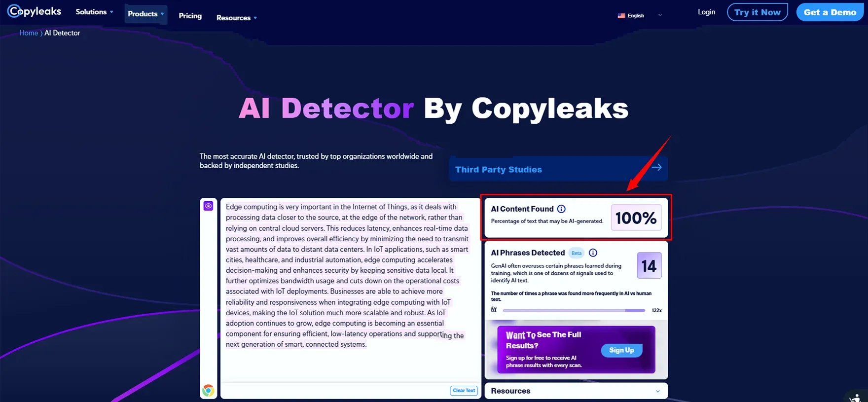Click the Clear Text button
The width and height of the screenshot is (868, 402).
click(x=464, y=391)
